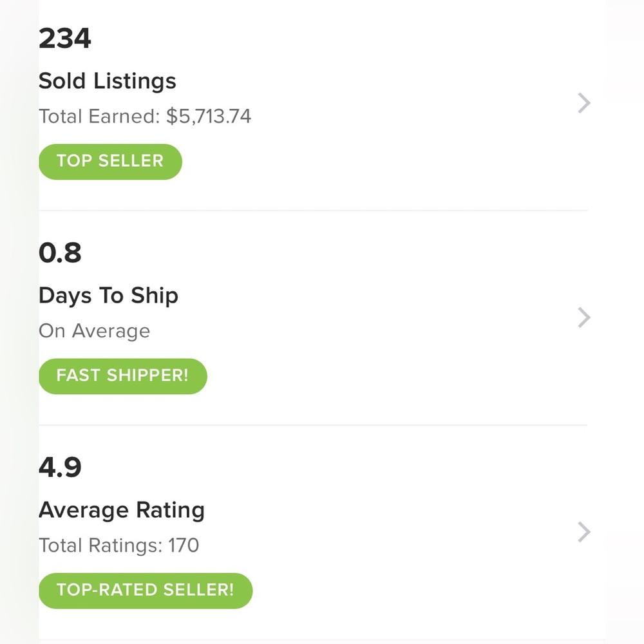Open the Sold Listings details via chevron
This screenshot has height=644, width=644.
point(583,103)
